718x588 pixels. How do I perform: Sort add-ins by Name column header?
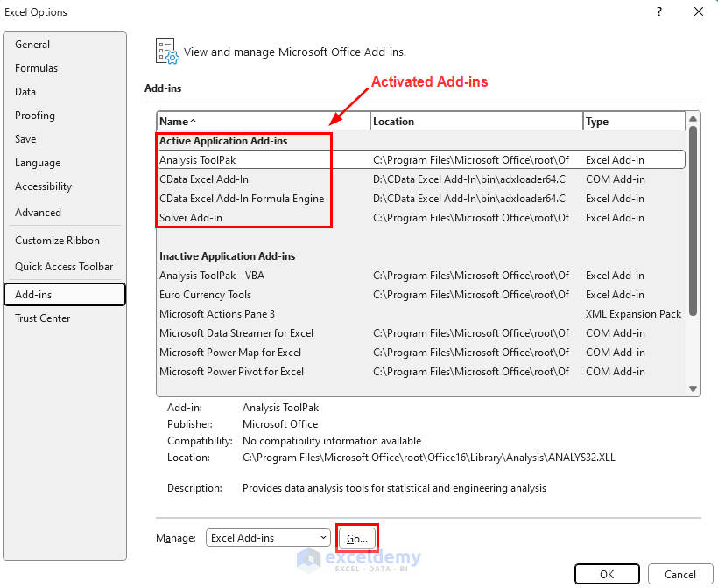click(x=264, y=122)
